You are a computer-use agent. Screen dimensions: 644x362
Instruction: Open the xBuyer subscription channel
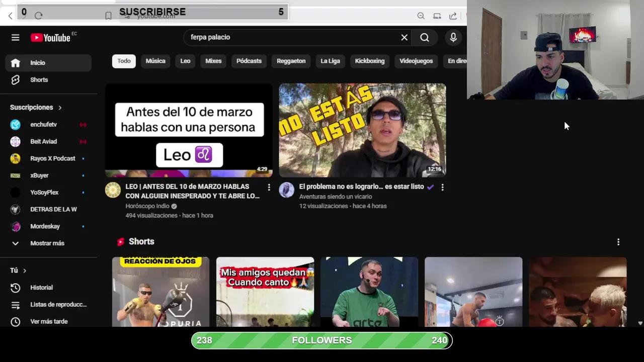48,175
